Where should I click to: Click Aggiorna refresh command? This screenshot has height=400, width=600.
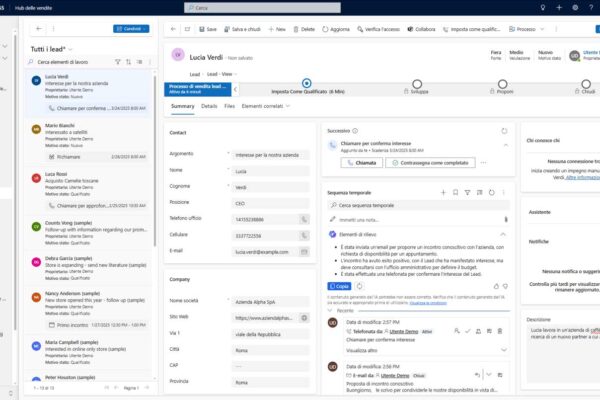pyautogui.click(x=336, y=29)
